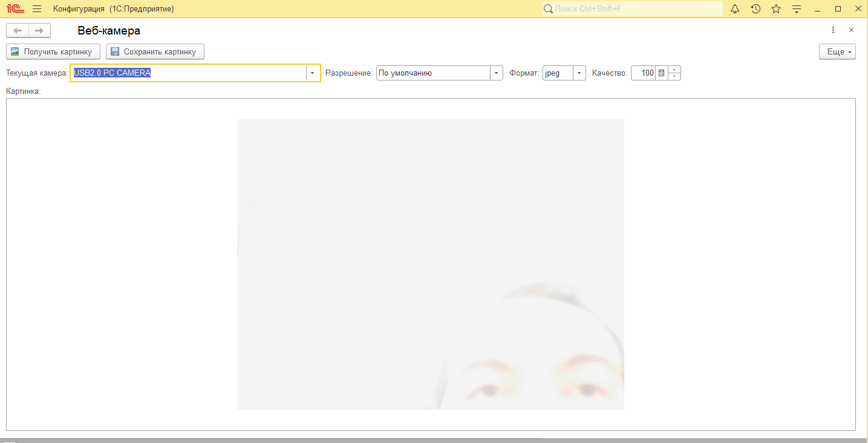Click the search magnifier icon

coord(548,8)
